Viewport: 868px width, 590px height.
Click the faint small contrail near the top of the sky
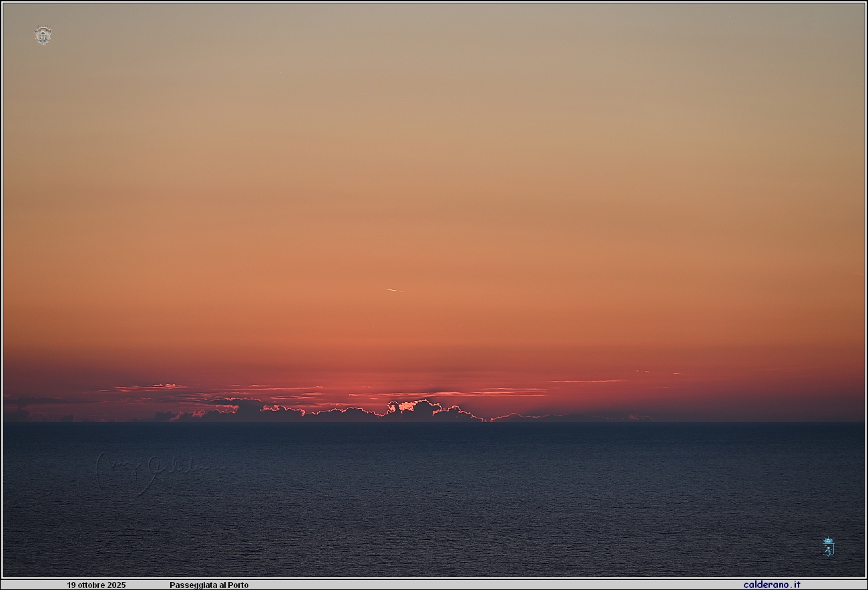tap(363, 93)
